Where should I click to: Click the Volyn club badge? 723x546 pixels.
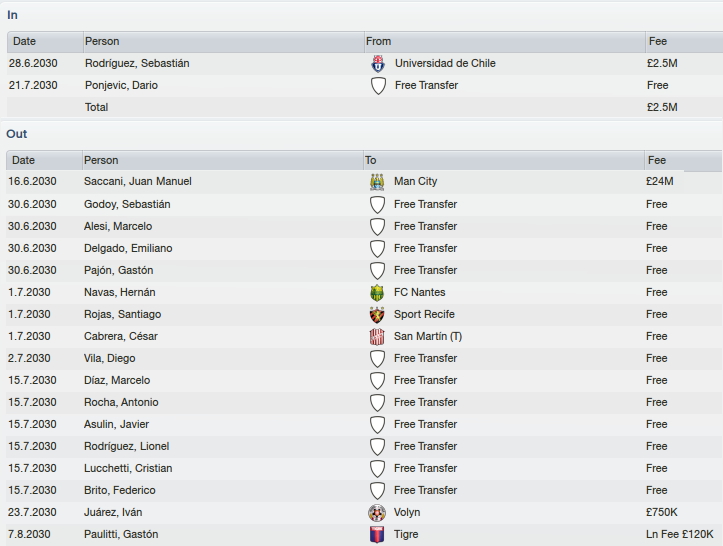coord(377,512)
